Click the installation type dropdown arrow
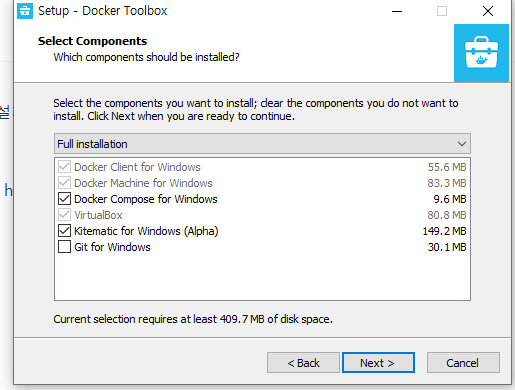Viewport: 515px width, 390px height. click(x=462, y=144)
